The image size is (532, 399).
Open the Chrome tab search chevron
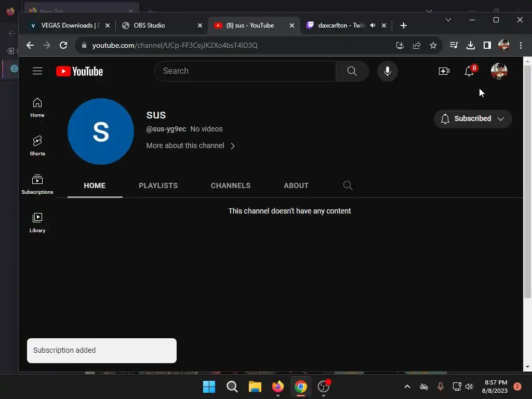click(448, 20)
